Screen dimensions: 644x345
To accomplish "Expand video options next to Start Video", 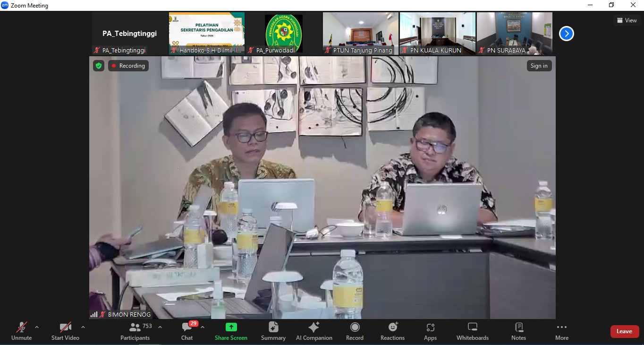I will [x=83, y=327].
